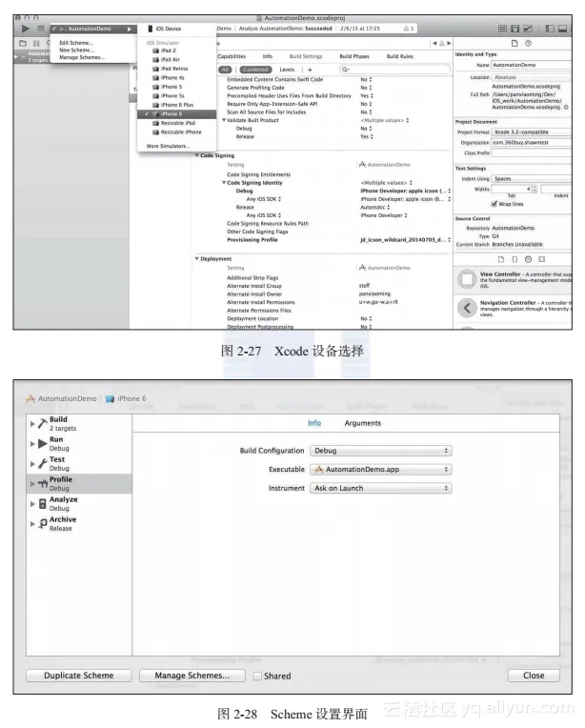Choose New Scheme... from scheme menu
The height and width of the screenshot is (728, 585).
click(x=77, y=51)
